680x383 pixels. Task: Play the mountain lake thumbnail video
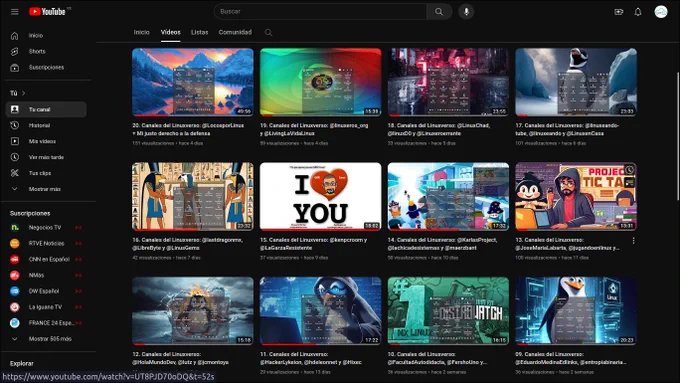click(x=193, y=82)
